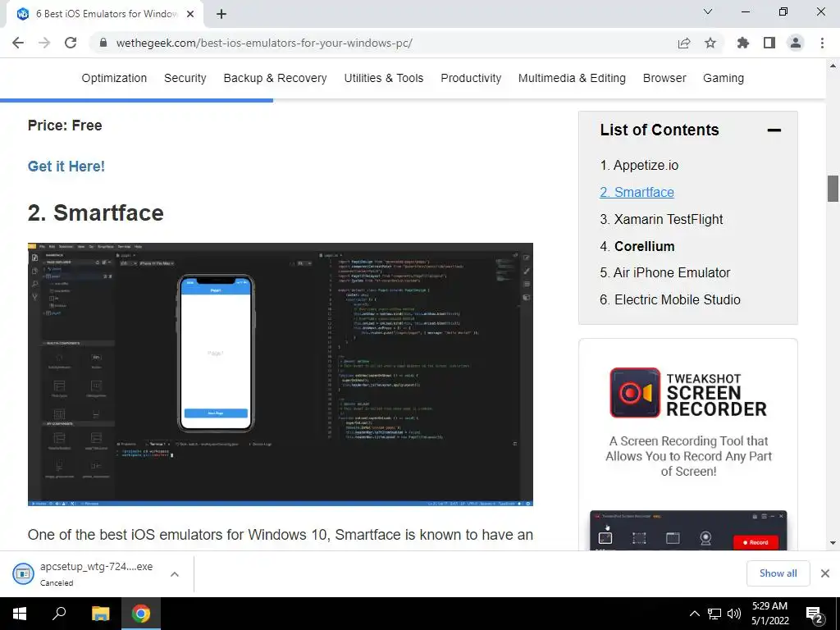This screenshot has height=630, width=840.
Task: Select the 6 Best iOS Emulators tab
Action: 104,14
